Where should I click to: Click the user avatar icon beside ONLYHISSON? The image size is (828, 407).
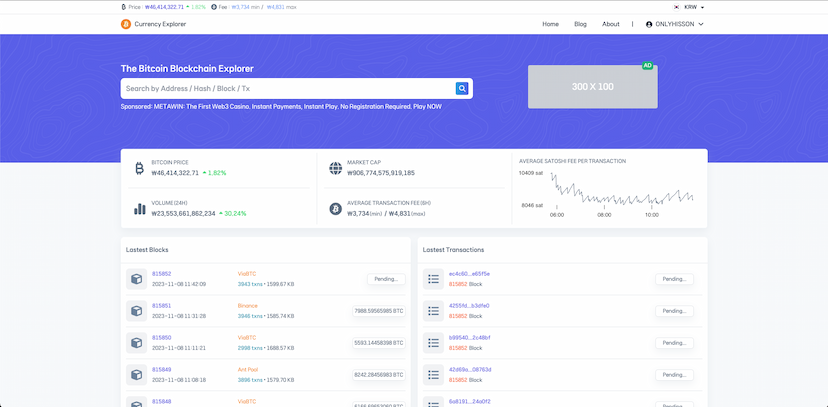coord(649,24)
